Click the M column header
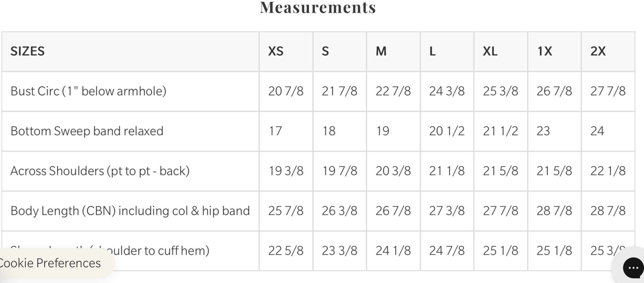 click(x=381, y=51)
